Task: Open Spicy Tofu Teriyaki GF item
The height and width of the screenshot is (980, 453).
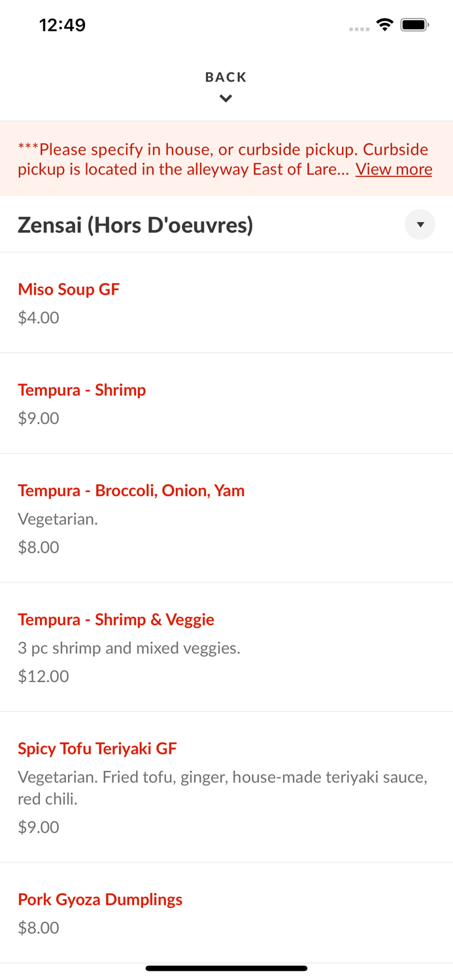Action: pos(97,748)
